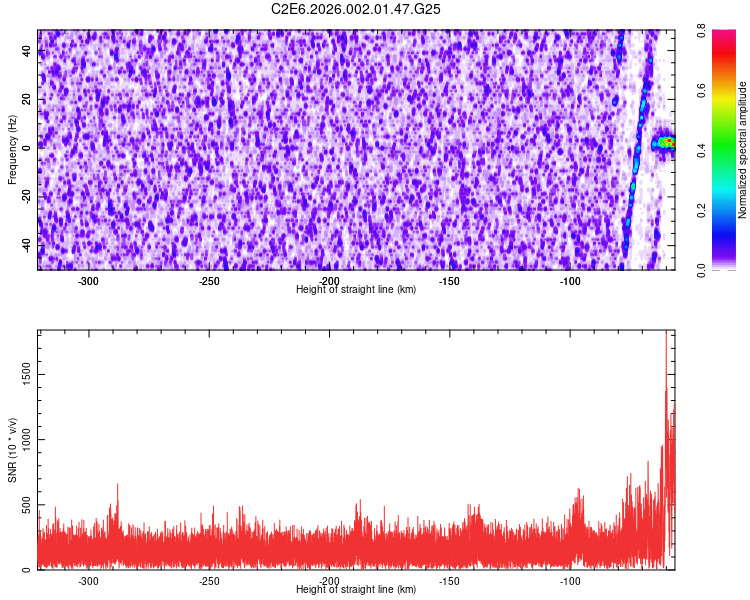Click the SNR plot's Height of straight line label
Image resolution: width=750 pixels, height=600 pixels.
(356, 590)
